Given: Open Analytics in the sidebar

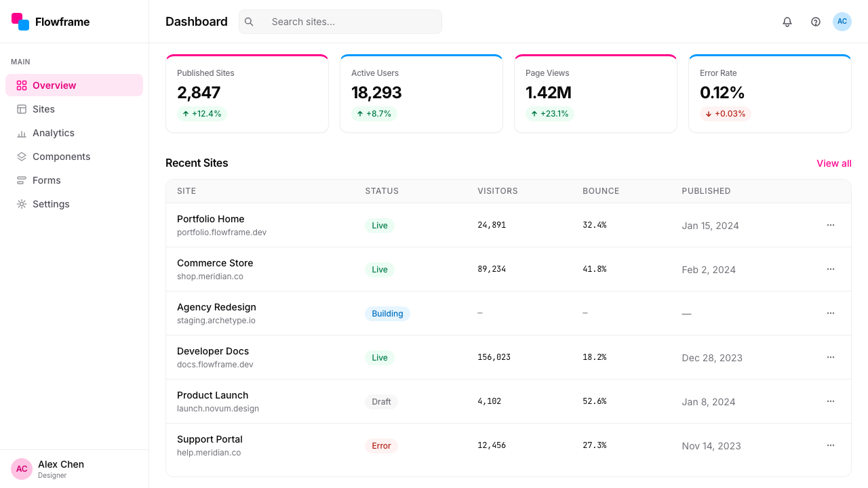Looking at the screenshot, I should (75, 133).
